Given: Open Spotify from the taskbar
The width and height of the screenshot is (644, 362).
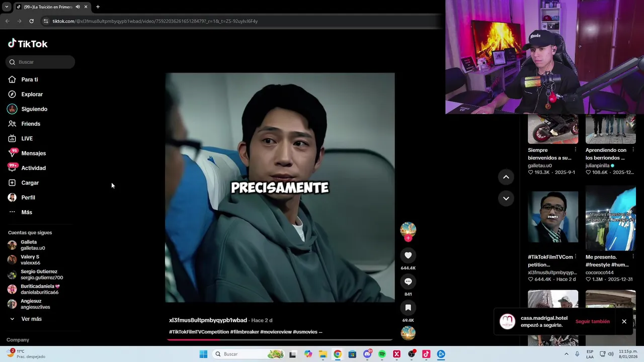Looking at the screenshot, I should click(382, 354).
